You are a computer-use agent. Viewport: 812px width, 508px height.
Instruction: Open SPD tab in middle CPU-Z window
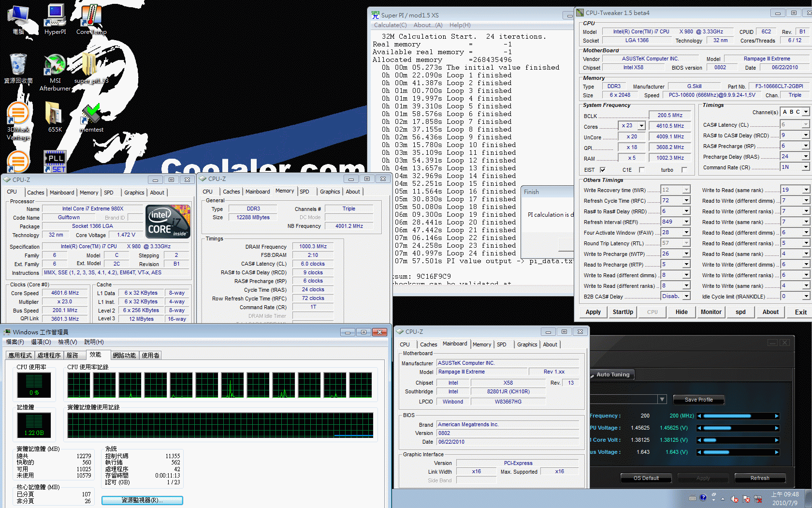[x=304, y=192]
